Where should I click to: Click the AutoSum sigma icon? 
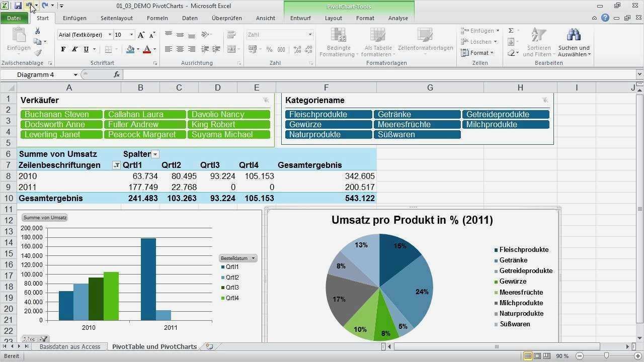click(511, 30)
